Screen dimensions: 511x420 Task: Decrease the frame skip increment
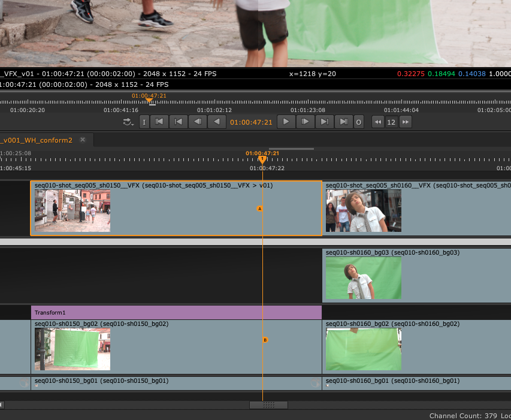378,122
